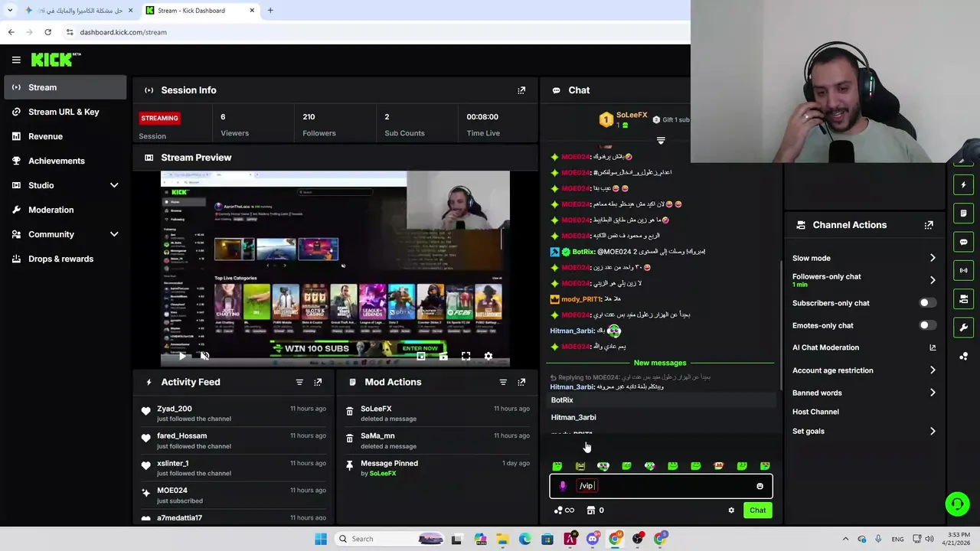Collapse the pinned chat header arrow
Screen dimensions: 980x551
pyautogui.click(x=661, y=141)
